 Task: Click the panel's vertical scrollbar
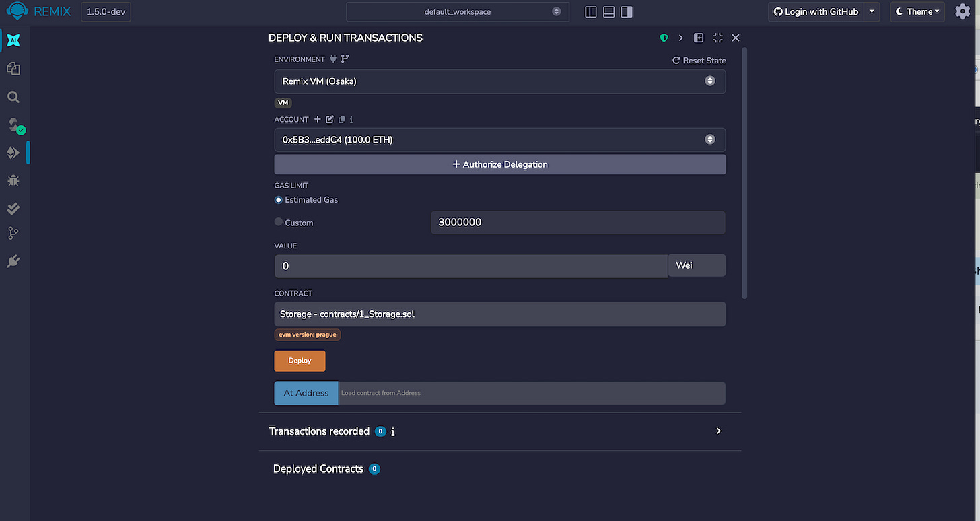(744, 172)
